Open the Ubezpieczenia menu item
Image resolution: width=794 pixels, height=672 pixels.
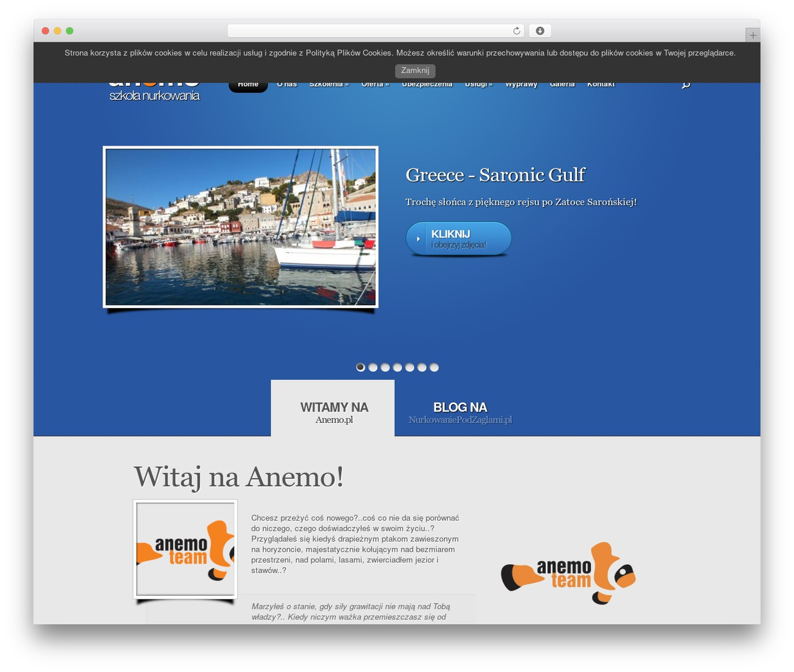(427, 85)
